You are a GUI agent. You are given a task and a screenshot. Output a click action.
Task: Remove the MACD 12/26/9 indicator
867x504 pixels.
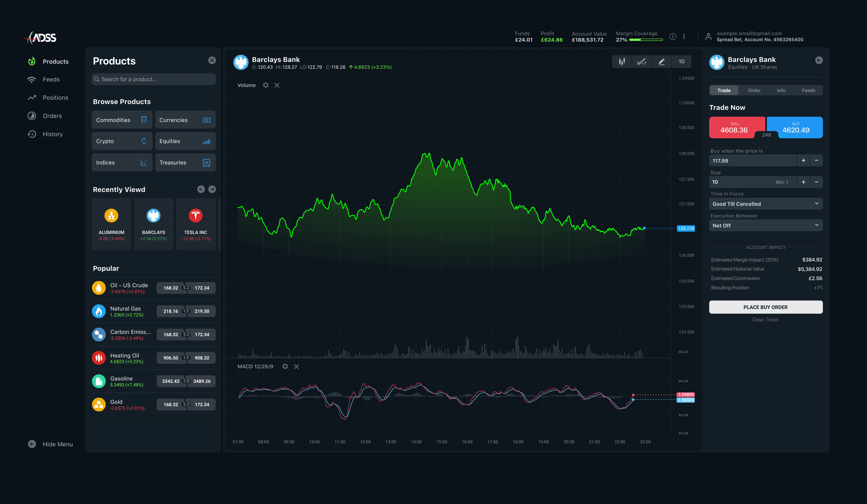[296, 366]
